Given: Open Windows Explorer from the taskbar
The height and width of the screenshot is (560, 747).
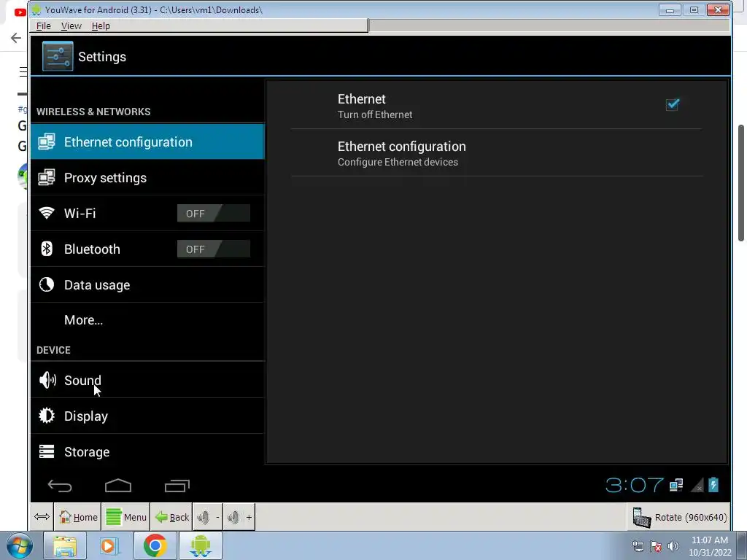Looking at the screenshot, I should 65,545.
